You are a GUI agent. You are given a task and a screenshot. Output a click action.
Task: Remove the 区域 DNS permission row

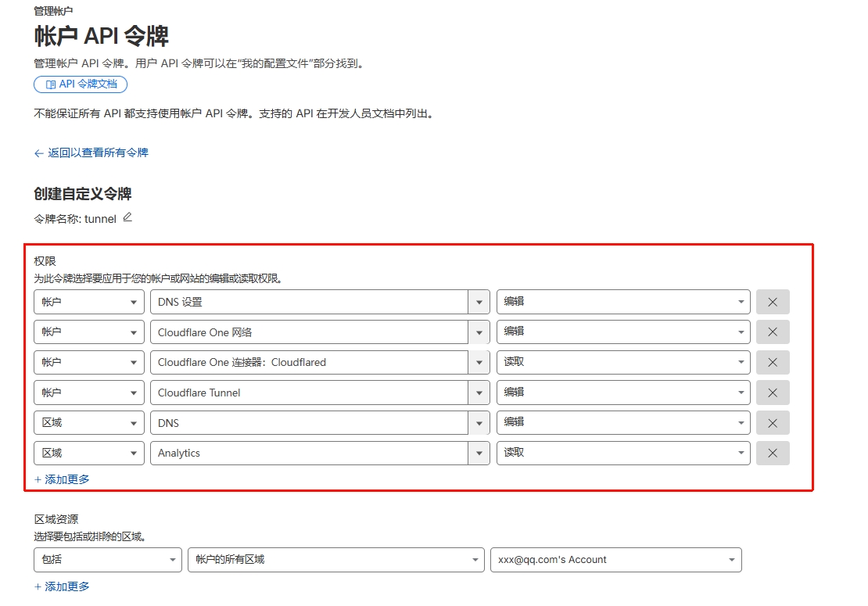(x=773, y=422)
